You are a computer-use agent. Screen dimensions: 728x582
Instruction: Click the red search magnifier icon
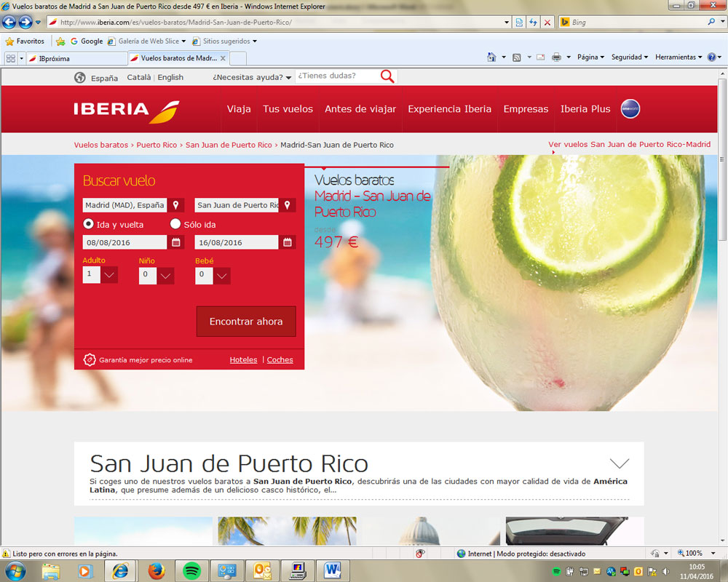pos(387,76)
